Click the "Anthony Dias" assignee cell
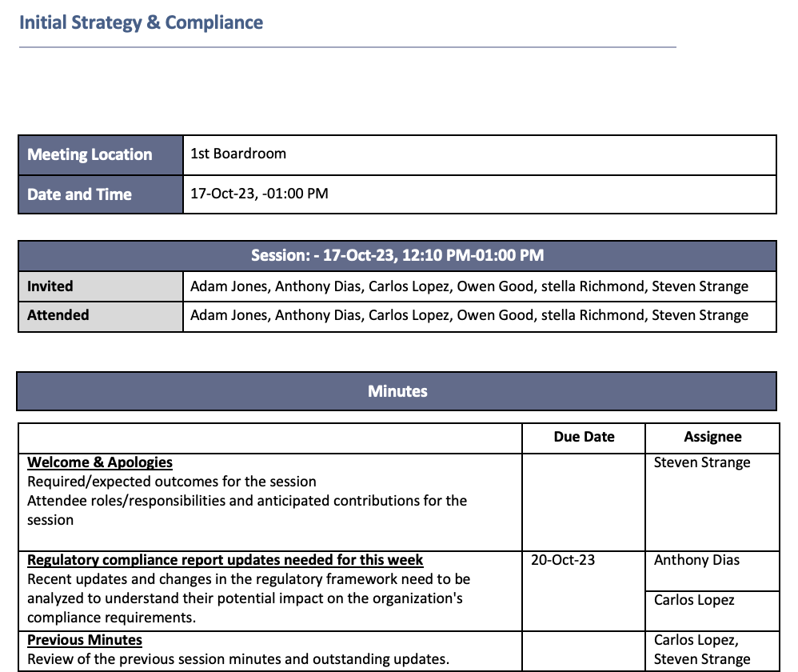798x672 pixels. click(x=696, y=560)
